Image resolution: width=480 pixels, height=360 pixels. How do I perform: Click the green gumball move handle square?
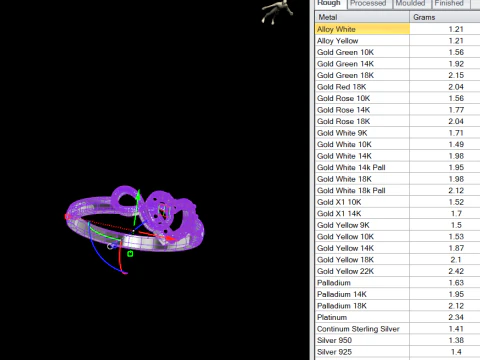[130, 254]
